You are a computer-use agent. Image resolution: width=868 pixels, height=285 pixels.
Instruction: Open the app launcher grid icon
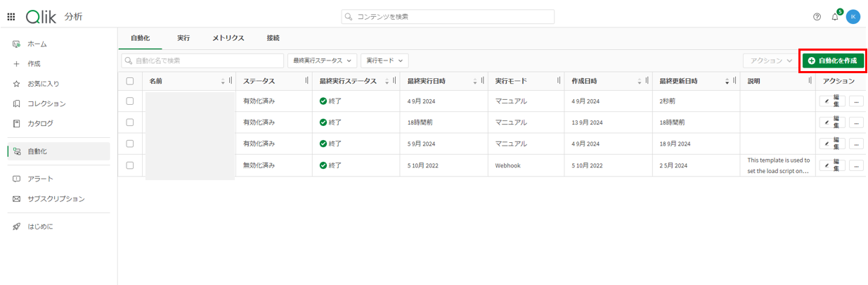pos(11,16)
